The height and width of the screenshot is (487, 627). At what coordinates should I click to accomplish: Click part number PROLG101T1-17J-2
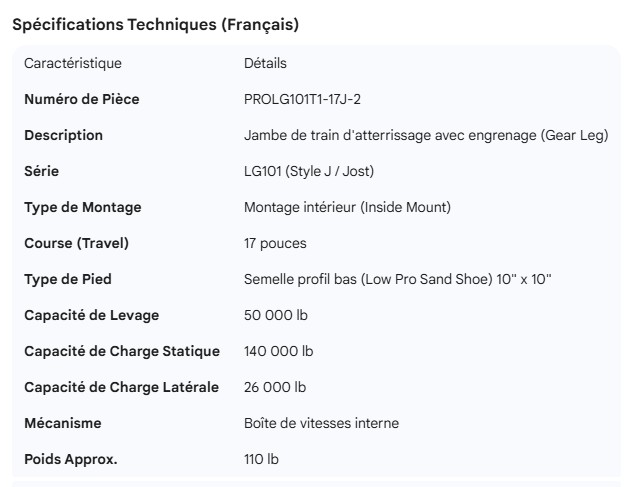[302, 99]
